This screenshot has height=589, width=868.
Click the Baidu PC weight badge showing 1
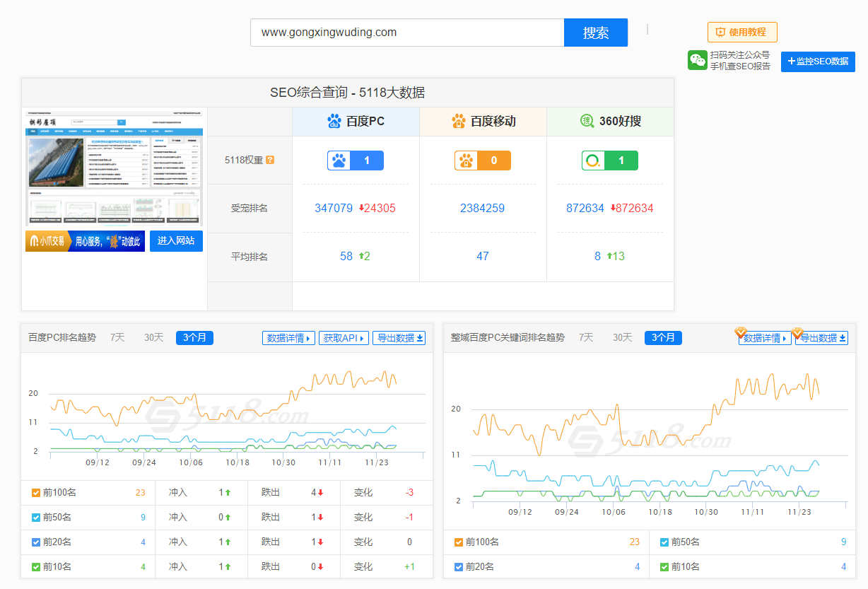click(x=356, y=161)
